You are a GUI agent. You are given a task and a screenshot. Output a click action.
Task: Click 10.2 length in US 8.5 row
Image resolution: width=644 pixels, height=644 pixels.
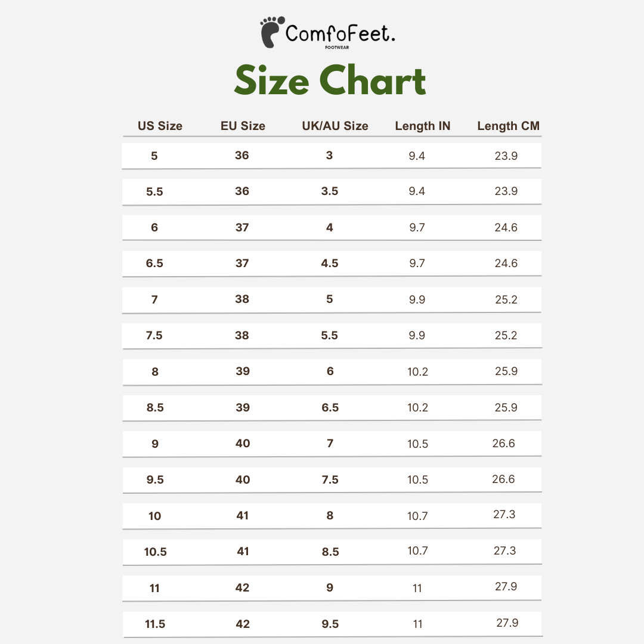[417, 408]
